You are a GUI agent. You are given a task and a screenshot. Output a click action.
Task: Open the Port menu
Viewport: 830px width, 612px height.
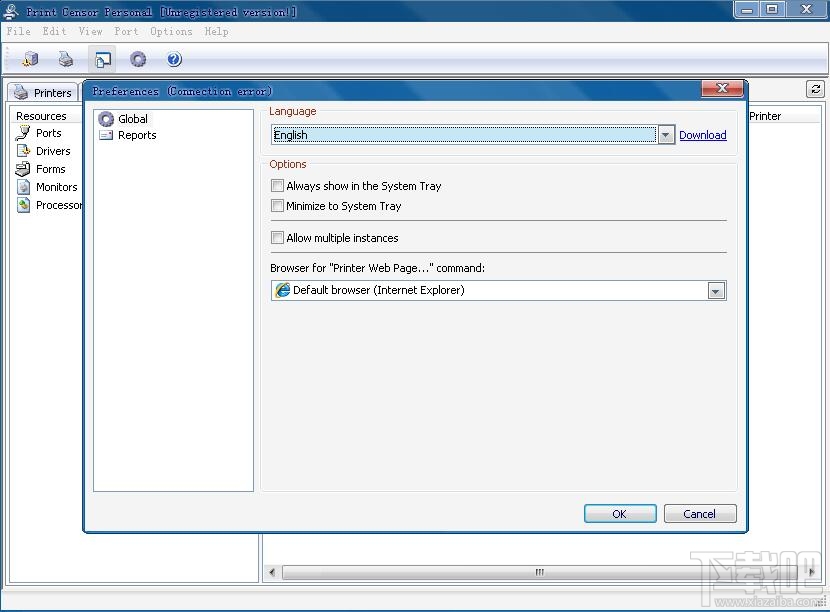[127, 31]
